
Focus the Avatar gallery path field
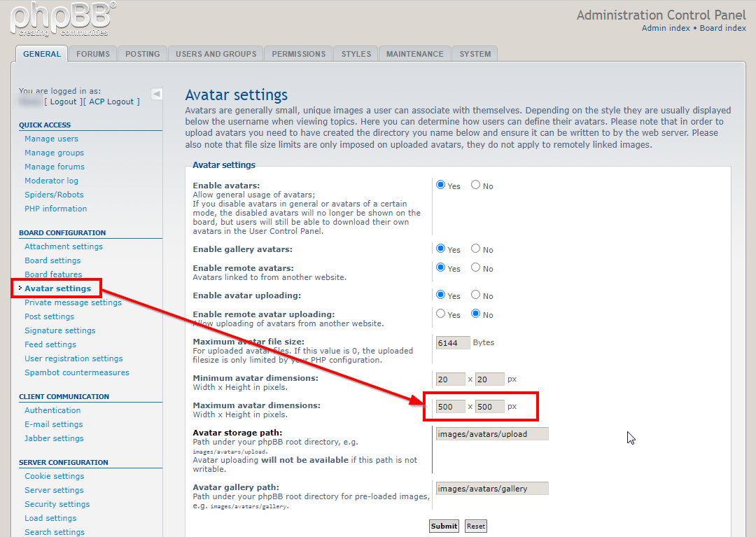pos(492,488)
